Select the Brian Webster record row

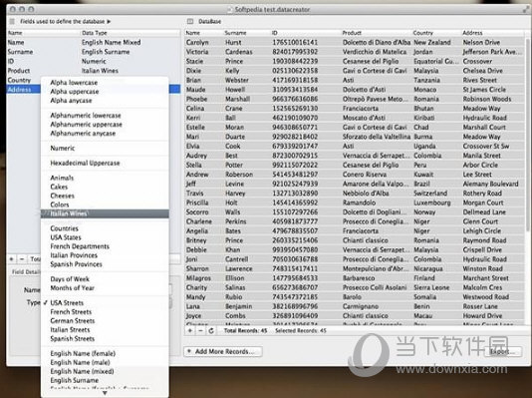coord(355,80)
